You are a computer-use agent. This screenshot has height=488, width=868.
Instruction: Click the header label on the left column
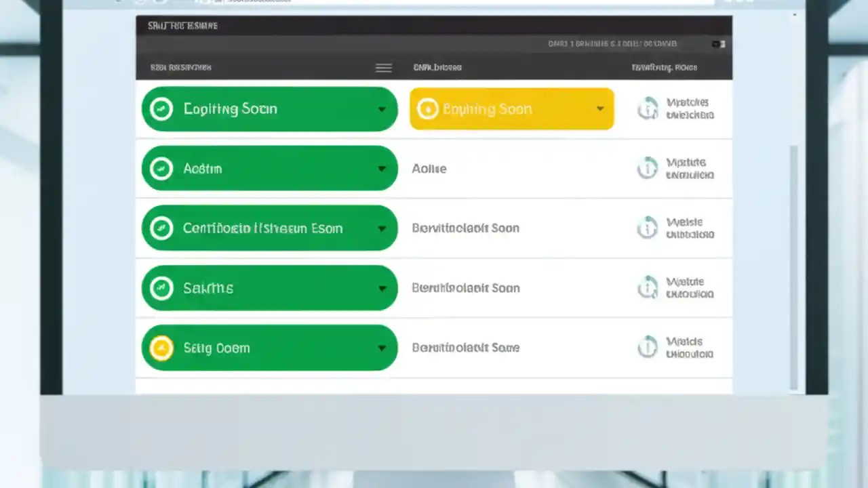click(180, 67)
